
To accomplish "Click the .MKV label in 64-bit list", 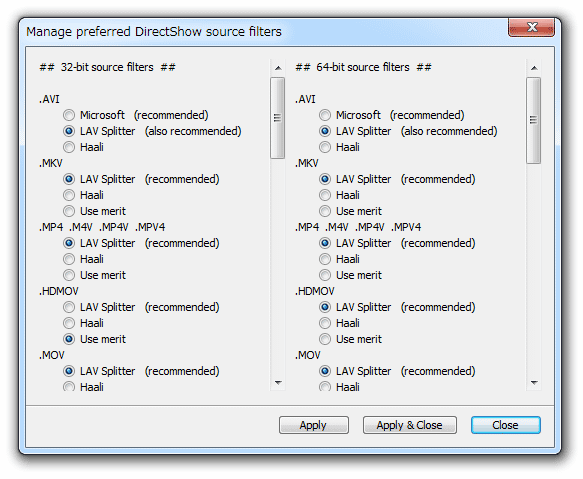I will pos(307,163).
